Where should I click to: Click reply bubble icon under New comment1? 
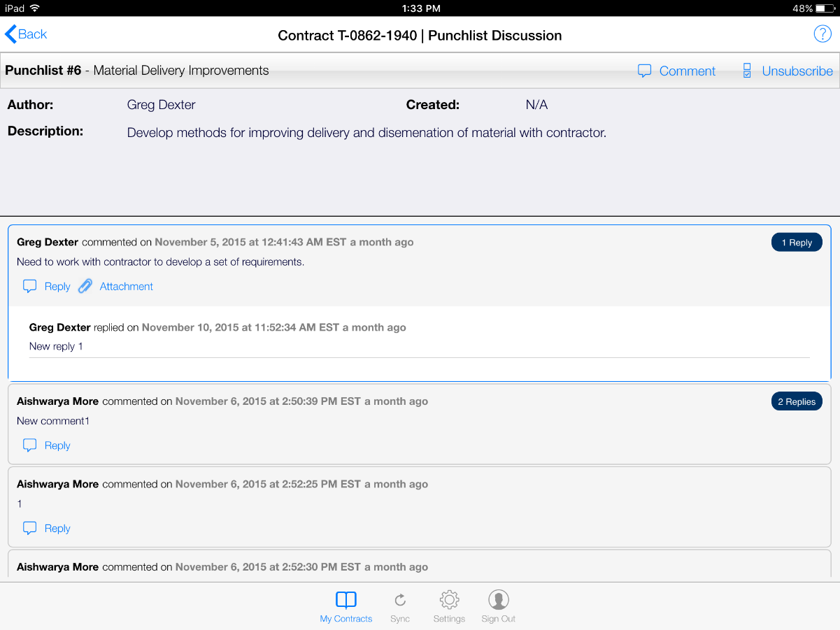[29, 445]
